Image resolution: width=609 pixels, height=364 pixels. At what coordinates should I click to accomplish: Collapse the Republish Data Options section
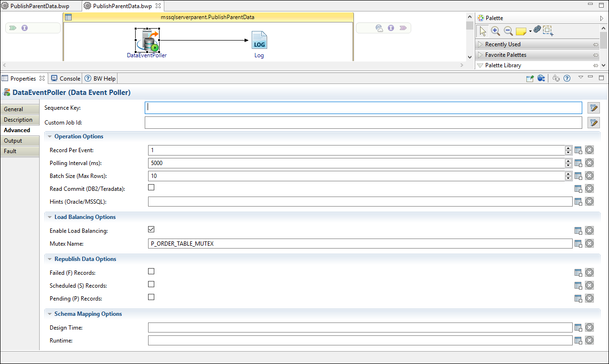point(49,259)
